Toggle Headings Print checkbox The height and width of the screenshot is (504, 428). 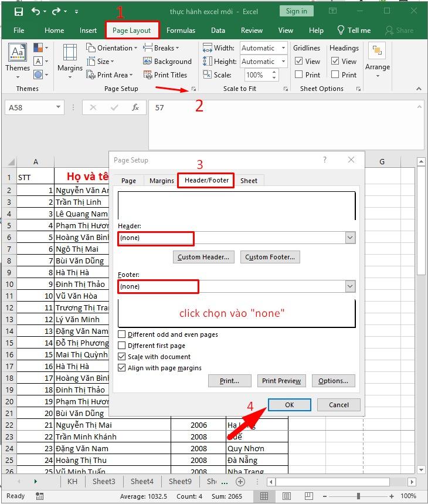[335, 75]
